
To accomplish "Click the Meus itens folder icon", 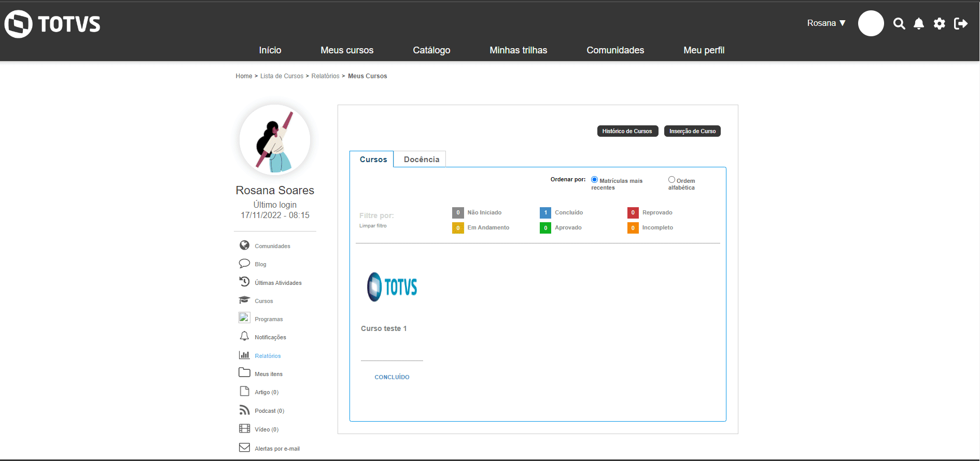I will [244, 373].
